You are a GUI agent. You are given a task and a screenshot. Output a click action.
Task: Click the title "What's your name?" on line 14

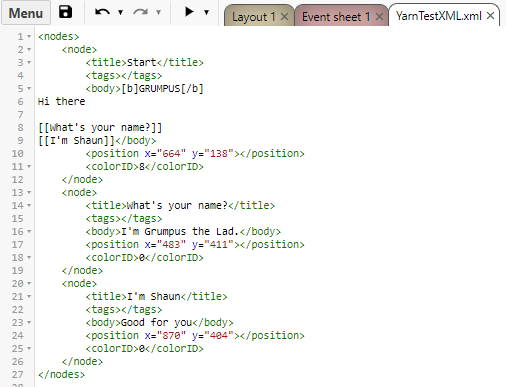coord(177,205)
